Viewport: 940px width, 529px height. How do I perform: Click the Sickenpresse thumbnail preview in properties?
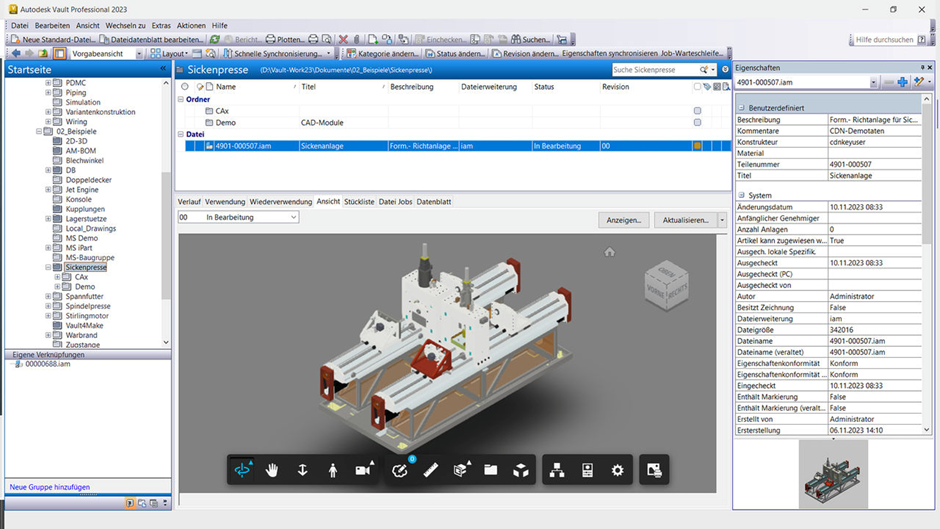click(834, 473)
